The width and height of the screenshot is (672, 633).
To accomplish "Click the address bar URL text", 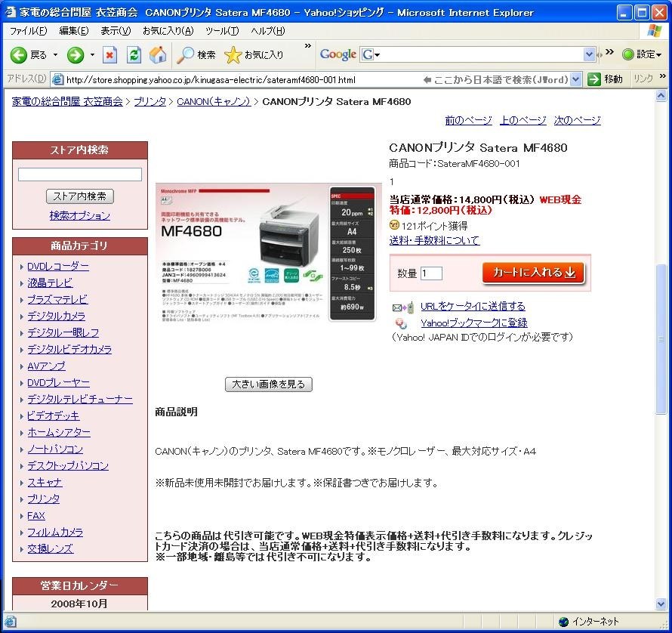I will (211, 80).
